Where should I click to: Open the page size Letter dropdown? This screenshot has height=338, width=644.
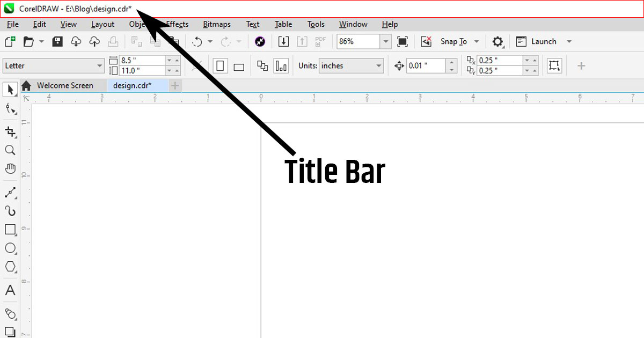point(100,66)
